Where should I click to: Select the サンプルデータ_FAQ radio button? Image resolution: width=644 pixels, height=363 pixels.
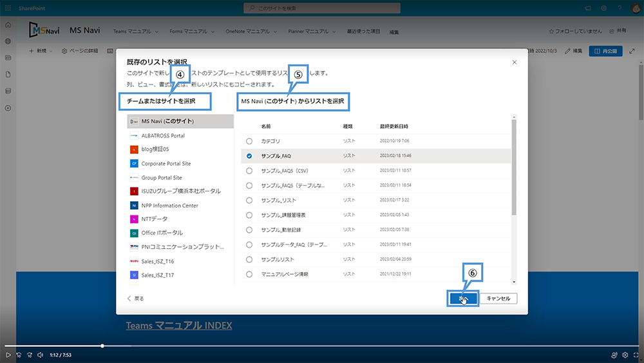pyautogui.click(x=249, y=244)
